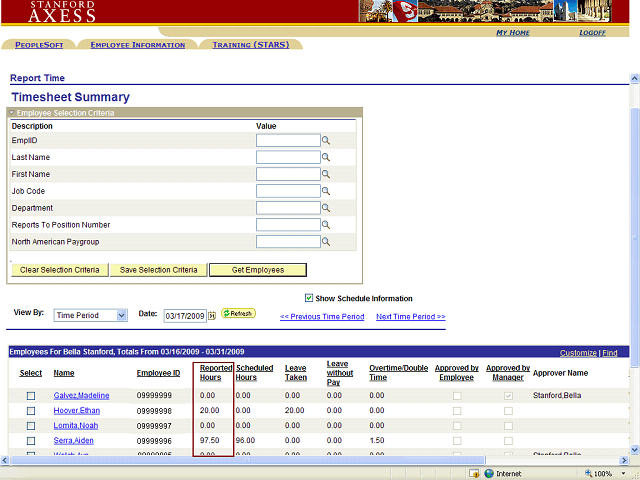This screenshot has height=480, width=640.
Task: Click the First Name lookup icon
Action: pos(326,175)
